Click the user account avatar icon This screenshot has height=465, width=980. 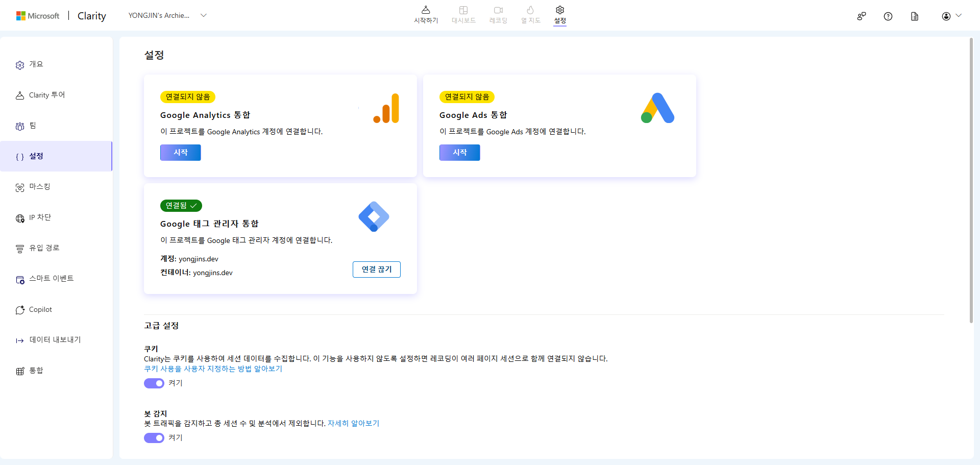pos(946,16)
